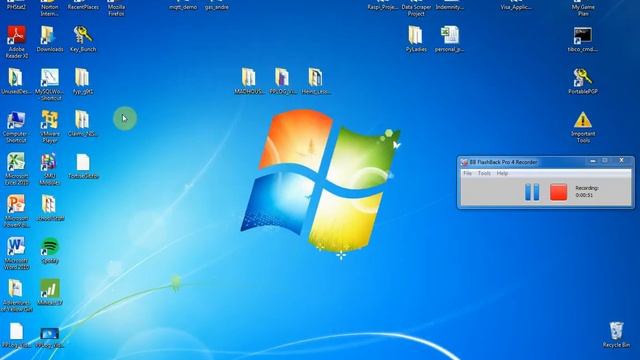Select the blank white file at the bottom-left
The image size is (640, 360).
(x=16, y=331)
